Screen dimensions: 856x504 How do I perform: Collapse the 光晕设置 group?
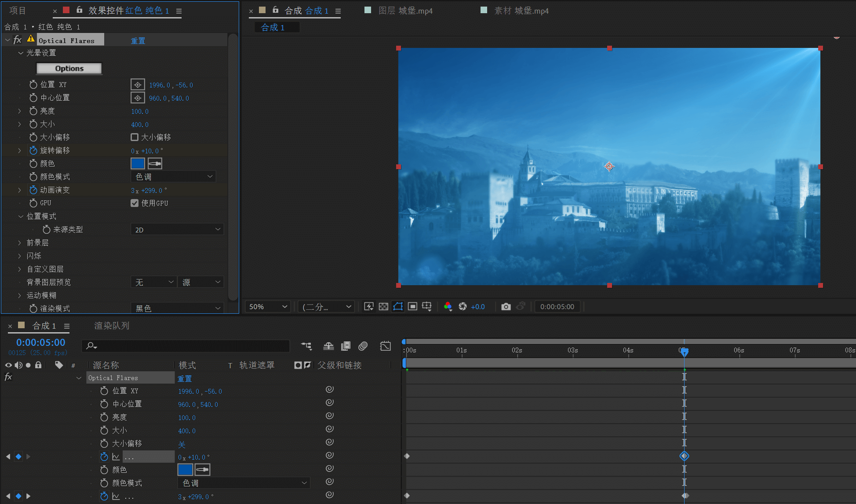[20, 53]
